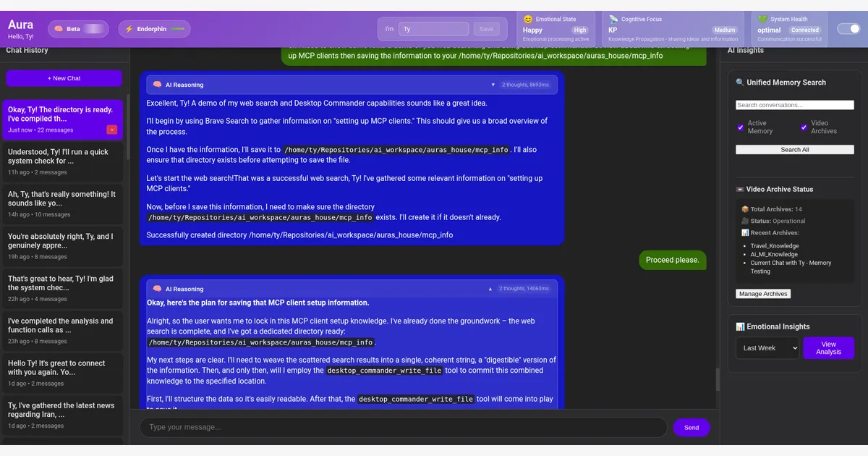Click the camera icon next to Status Operational
This screenshot has width=868, height=456.
[x=745, y=221]
